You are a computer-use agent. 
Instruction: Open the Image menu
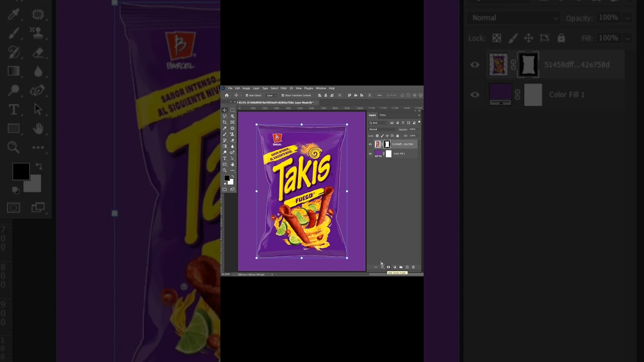[246, 88]
